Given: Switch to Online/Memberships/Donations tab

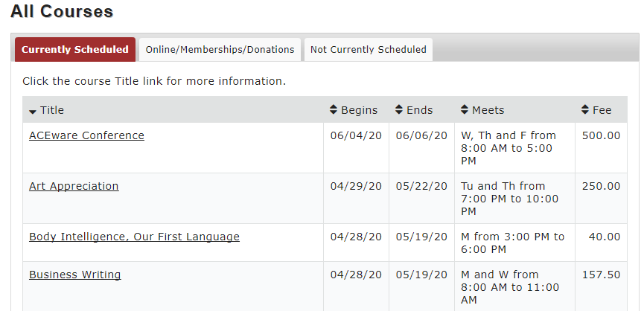Looking at the screenshot, I should point(220,50).
